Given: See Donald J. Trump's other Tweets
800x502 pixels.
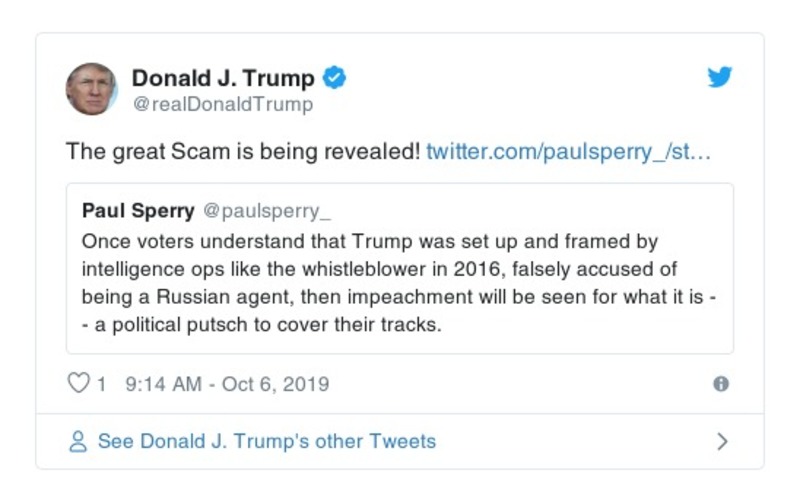Looking at the screenshot, I should pyautogui.click(x=266, y=441).
